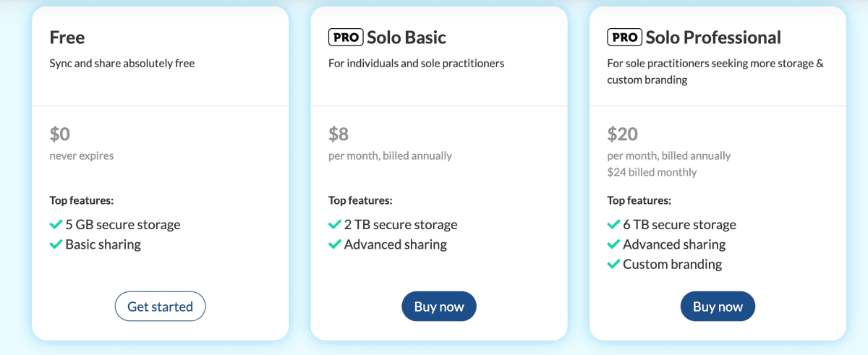Select the Solo Professional plan heading
The height and width of the screenshot is (355, 868).
click(713, 38)
